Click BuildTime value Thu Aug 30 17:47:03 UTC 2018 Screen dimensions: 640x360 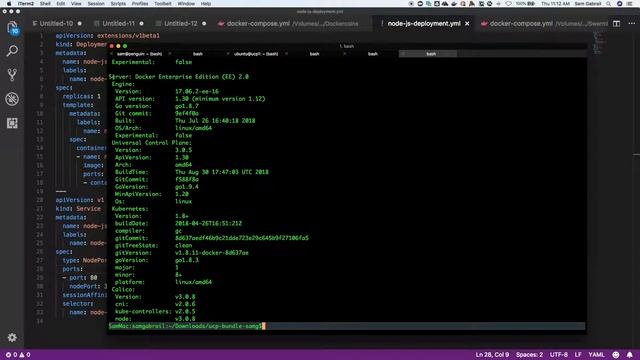222,172
